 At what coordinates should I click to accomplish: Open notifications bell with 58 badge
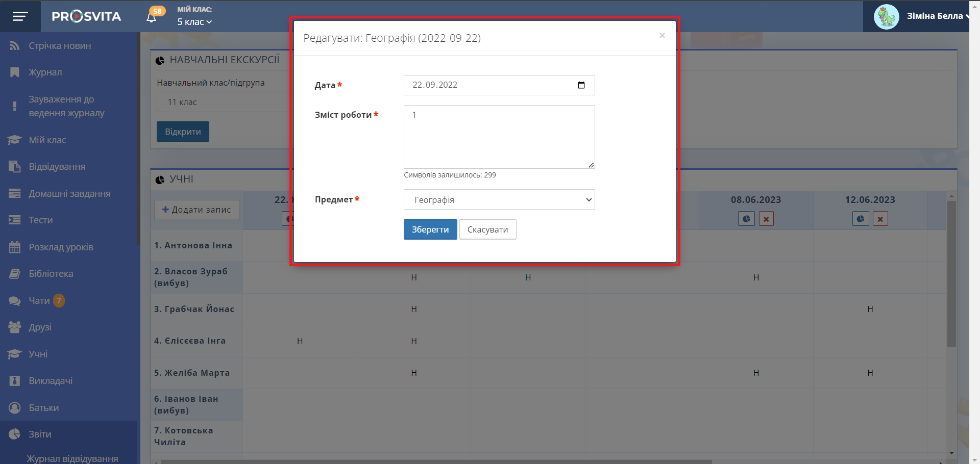152,17
